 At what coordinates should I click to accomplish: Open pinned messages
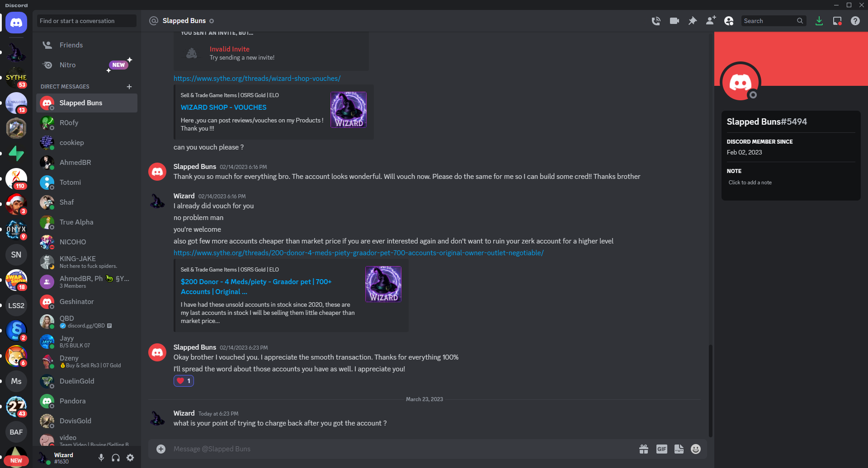coord(692,21)
